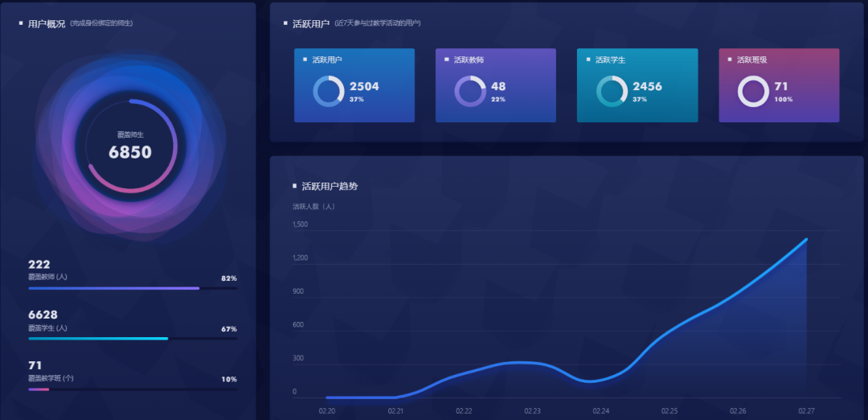Screen dimensions: 868x420
Task: Select the 活跃用户趋势 chart heading
Action: pos(330,186)
